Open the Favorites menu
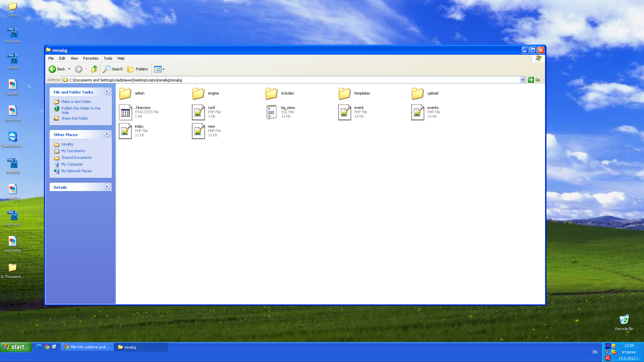This screenshot has height=362, width=644. 91,58
